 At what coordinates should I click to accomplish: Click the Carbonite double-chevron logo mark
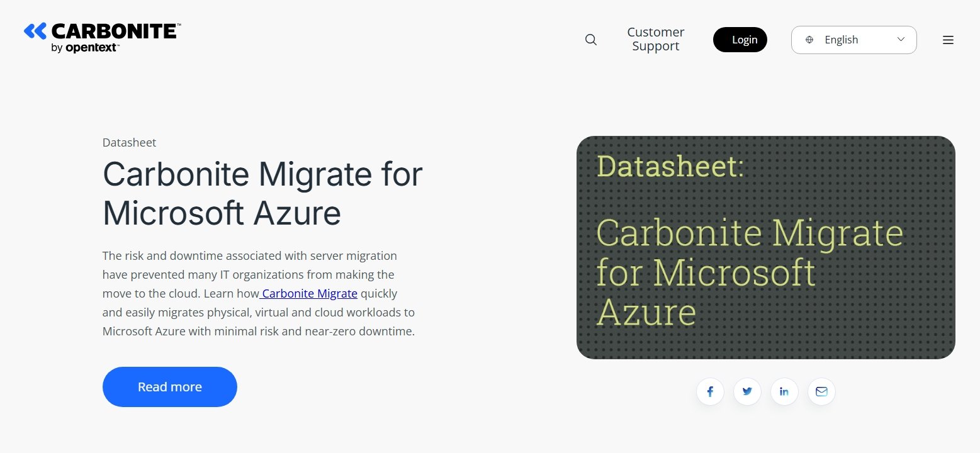coord(35,30)
